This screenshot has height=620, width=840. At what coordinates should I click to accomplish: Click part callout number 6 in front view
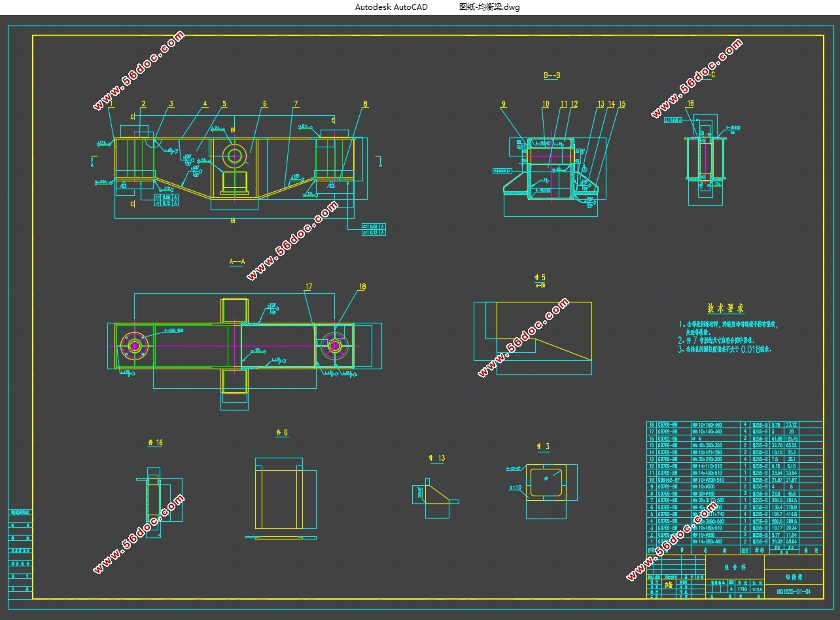coord(265,103)
